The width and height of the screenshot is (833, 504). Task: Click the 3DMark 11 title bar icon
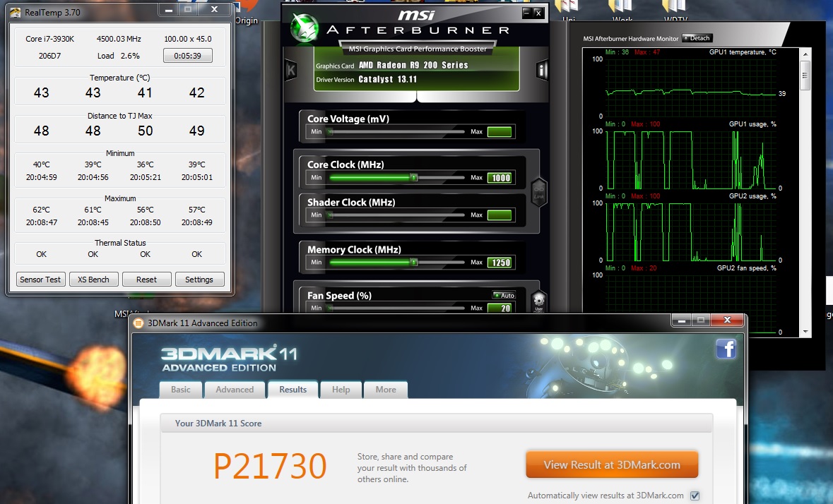(138, 323)
